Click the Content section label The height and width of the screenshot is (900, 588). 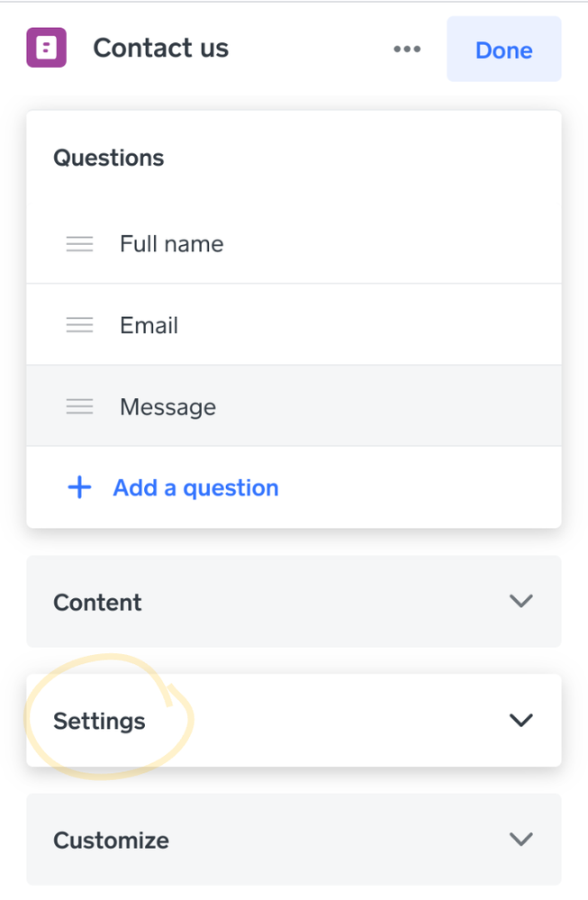point(97,602)
